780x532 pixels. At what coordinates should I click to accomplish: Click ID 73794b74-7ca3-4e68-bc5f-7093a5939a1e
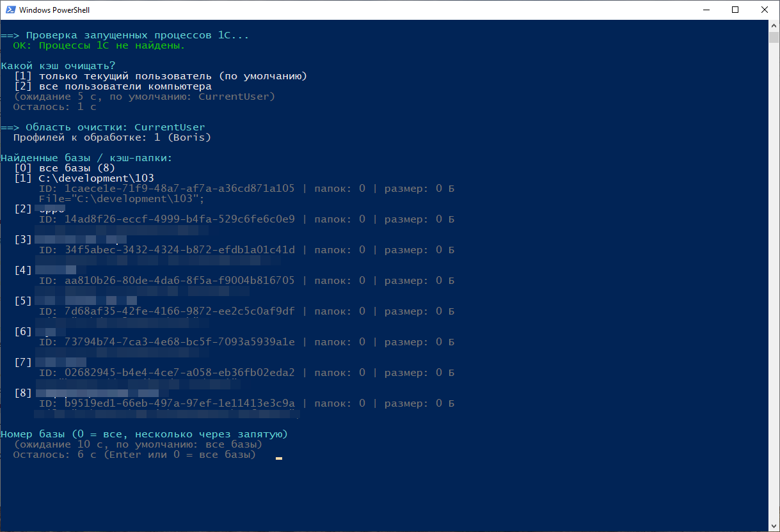coord(167,342)
